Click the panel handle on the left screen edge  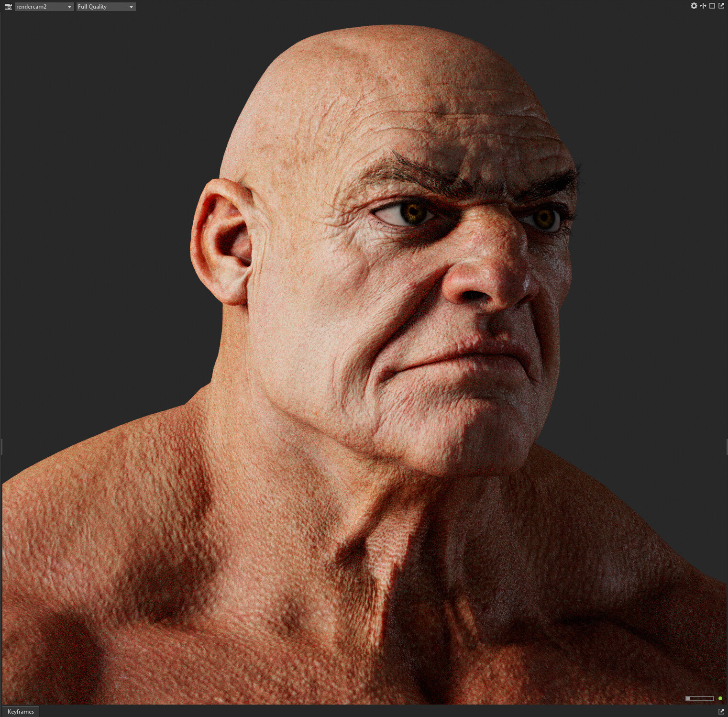point(1,447)
